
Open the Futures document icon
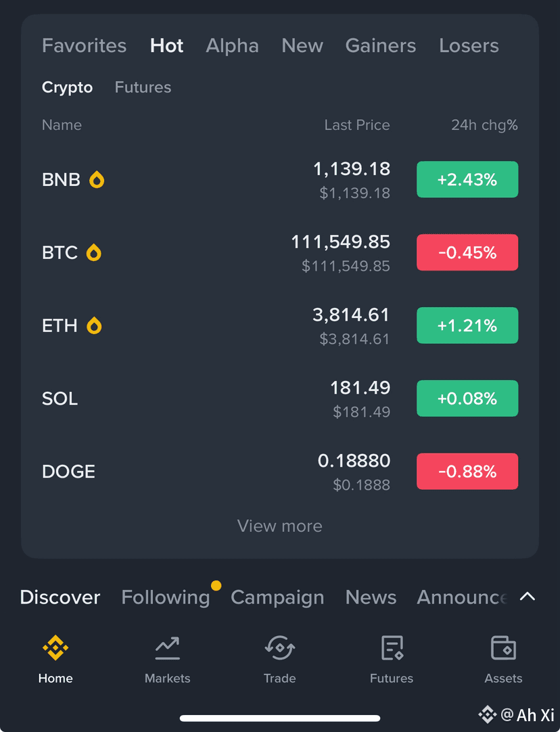pyautogui.click(x=392, y=647)
